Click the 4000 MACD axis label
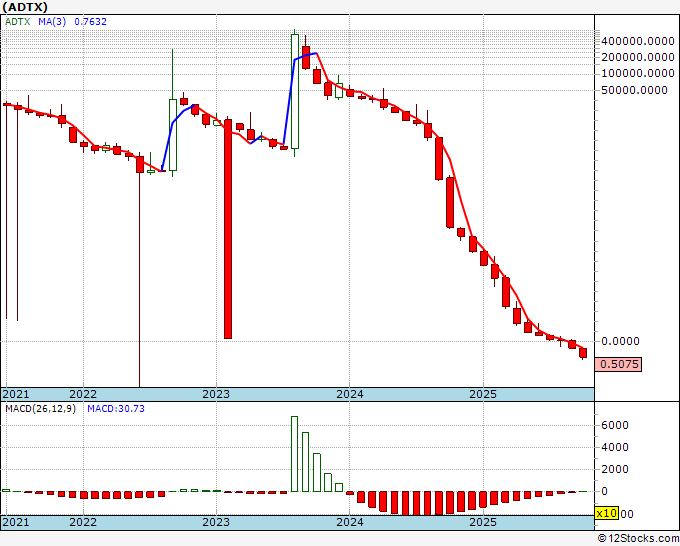 point(615,448)
